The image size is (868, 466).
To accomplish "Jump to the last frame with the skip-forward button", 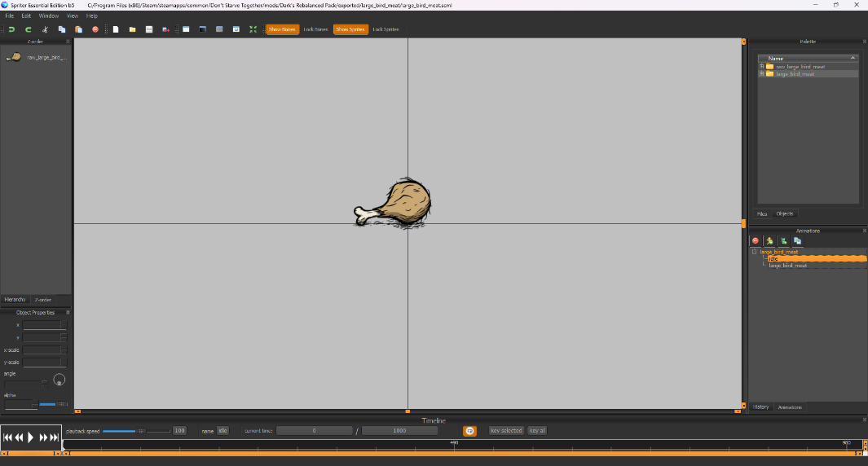I will 55,437.
